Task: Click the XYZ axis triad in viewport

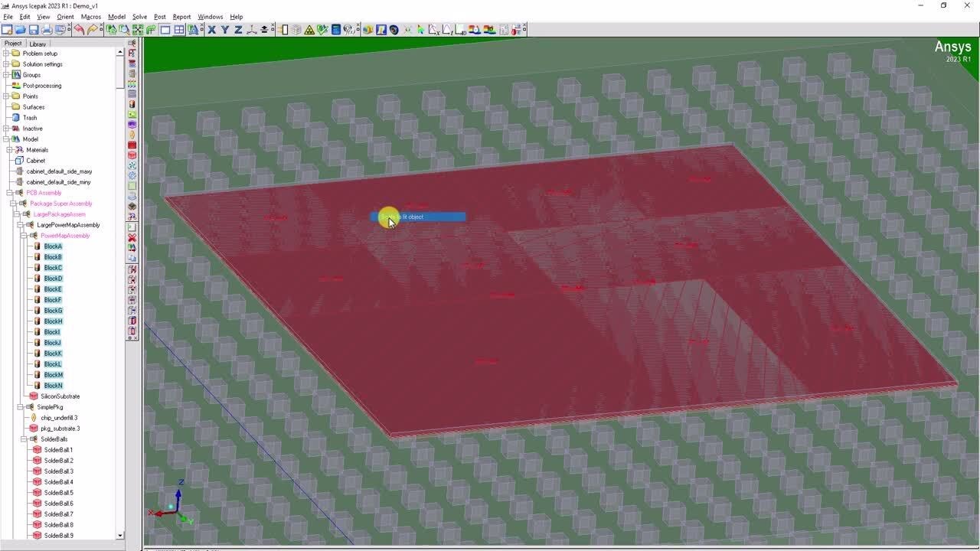Action: click(173, 504)
